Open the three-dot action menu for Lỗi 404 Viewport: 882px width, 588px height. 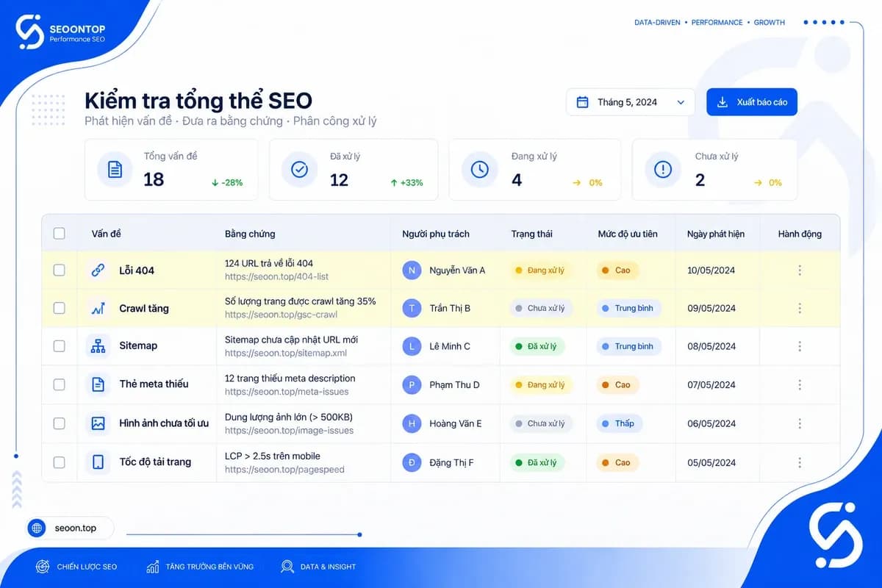(800, 270)
